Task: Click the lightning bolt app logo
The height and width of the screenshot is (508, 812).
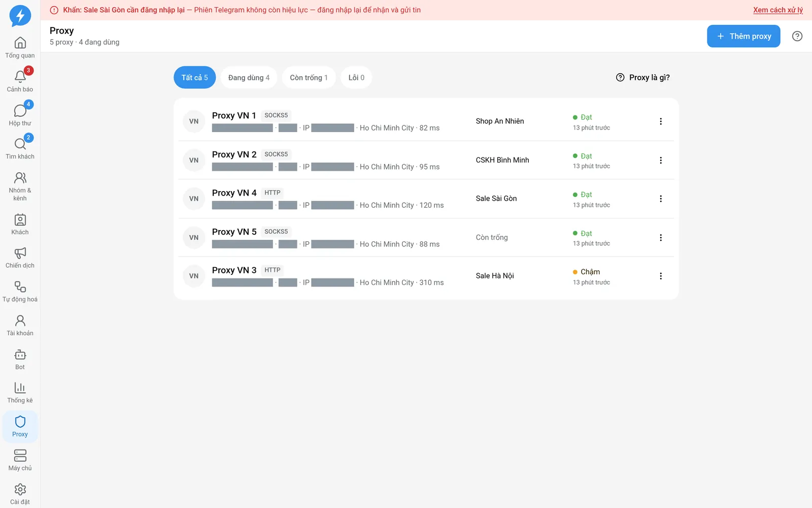Action: (x=20, y=16)
